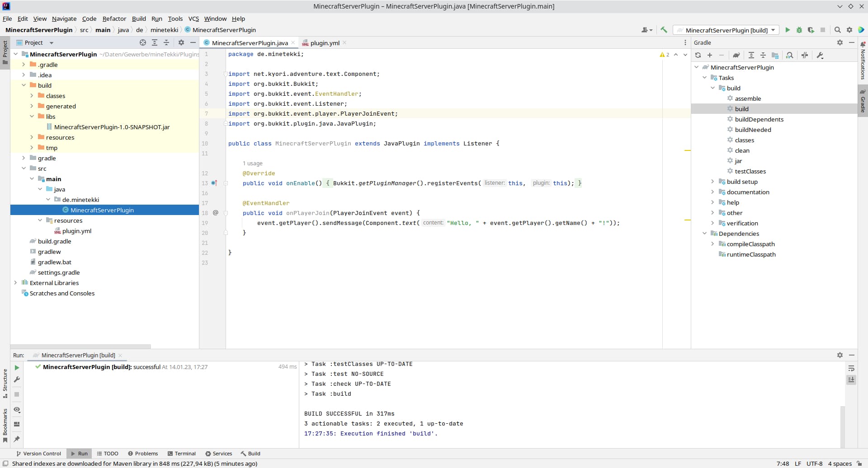Screen dimensions: 868x468
Task: Open Gradle build tool settings wrench
Action: [820, 55]
